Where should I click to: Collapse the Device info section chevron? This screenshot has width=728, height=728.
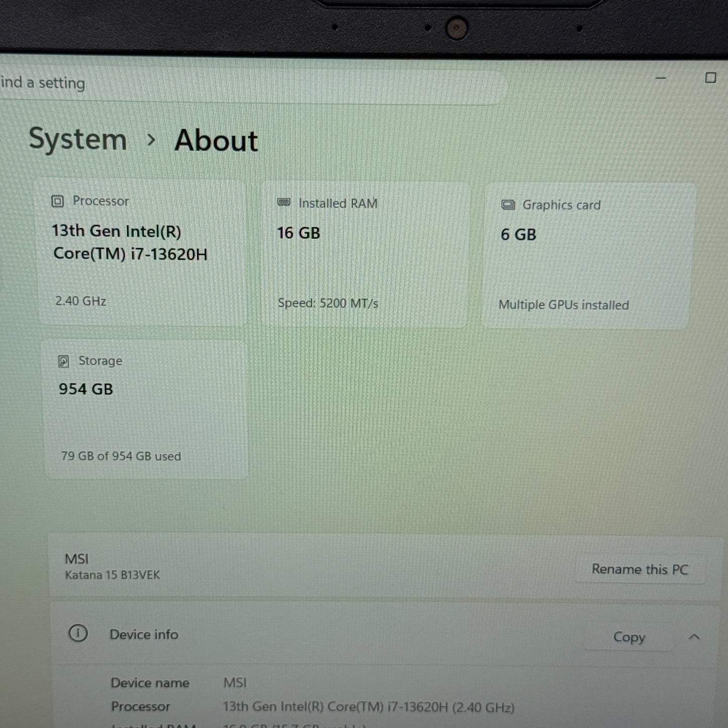694,637
